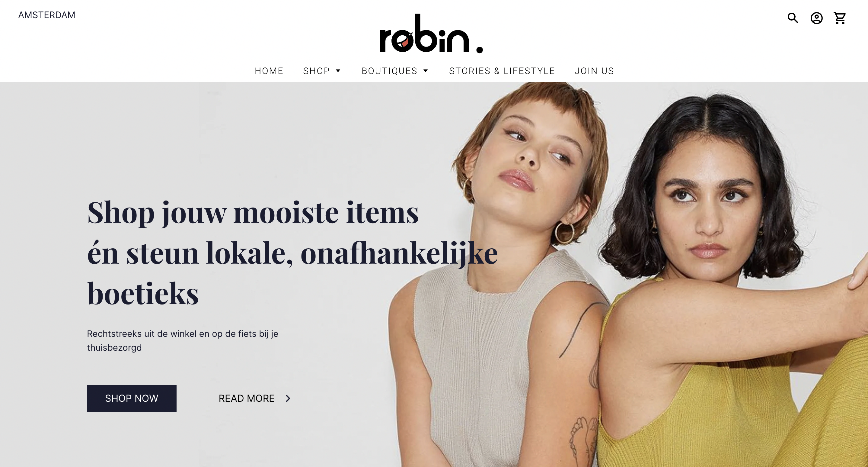Click the subtitle about fiets delivery

tap(183, 340)
